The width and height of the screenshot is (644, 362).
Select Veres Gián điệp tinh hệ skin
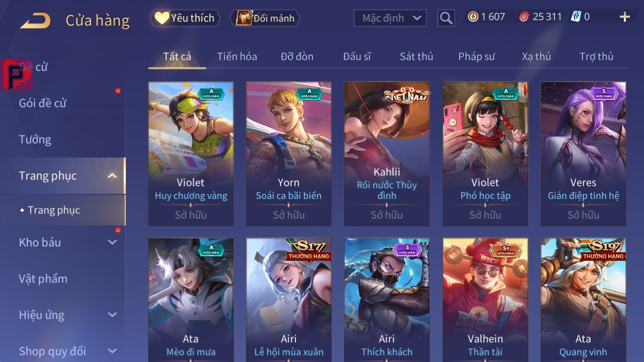click(x=583, y=154)
